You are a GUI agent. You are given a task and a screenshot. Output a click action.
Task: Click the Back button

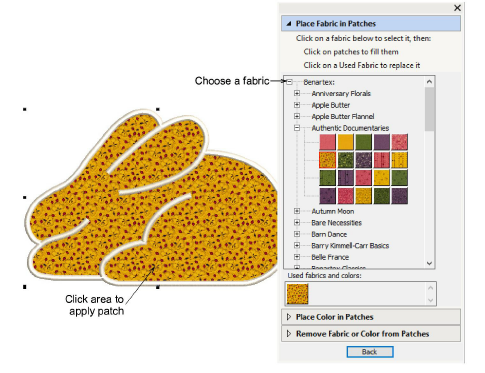370,352
